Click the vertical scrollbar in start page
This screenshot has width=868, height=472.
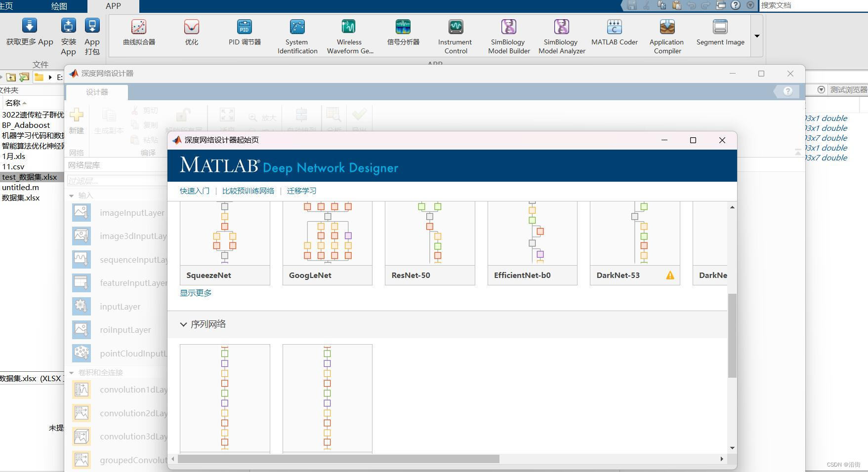pyautogui.click(x=732, y=336)
